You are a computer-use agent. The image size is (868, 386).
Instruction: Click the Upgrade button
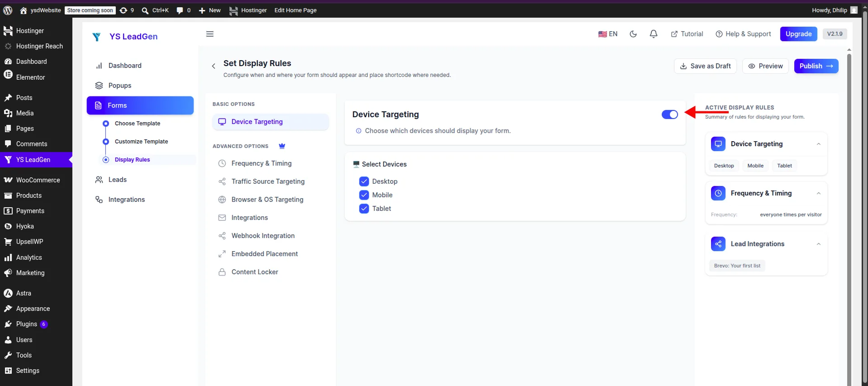[x=798, y=34]
